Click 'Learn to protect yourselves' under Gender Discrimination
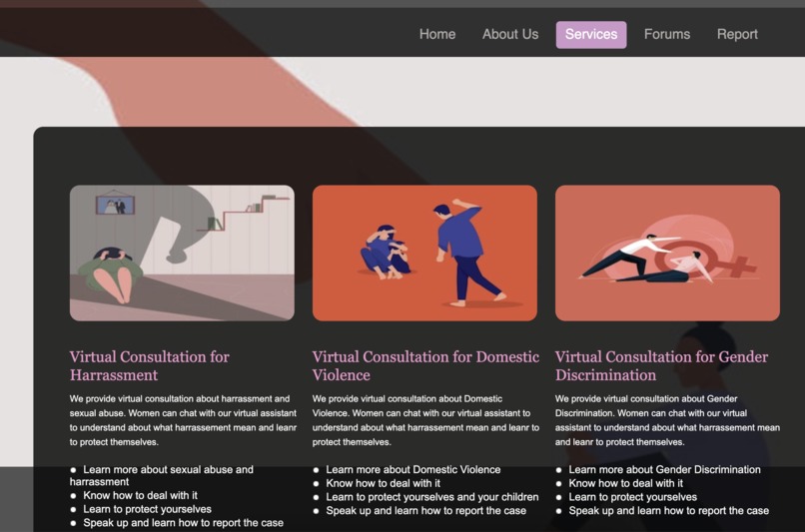Image resolution: width=805 pixels, height=532 pixels. tap(632, 497)
